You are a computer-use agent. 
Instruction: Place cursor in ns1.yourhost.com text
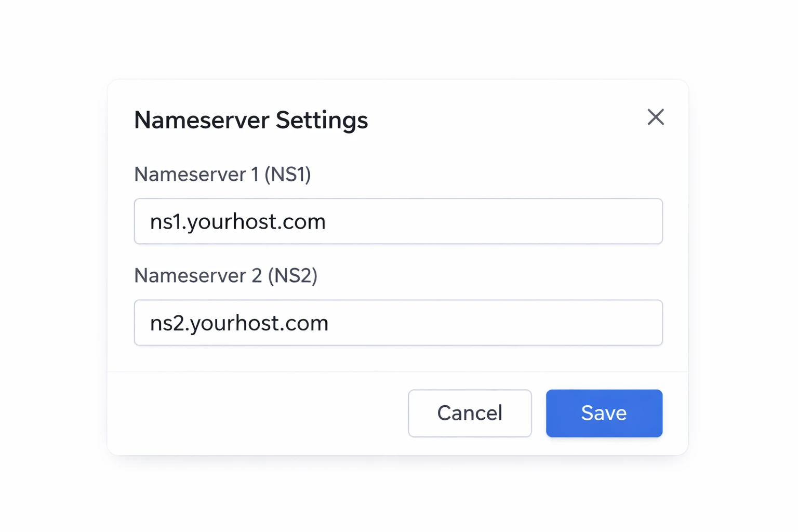pos(237,222)
